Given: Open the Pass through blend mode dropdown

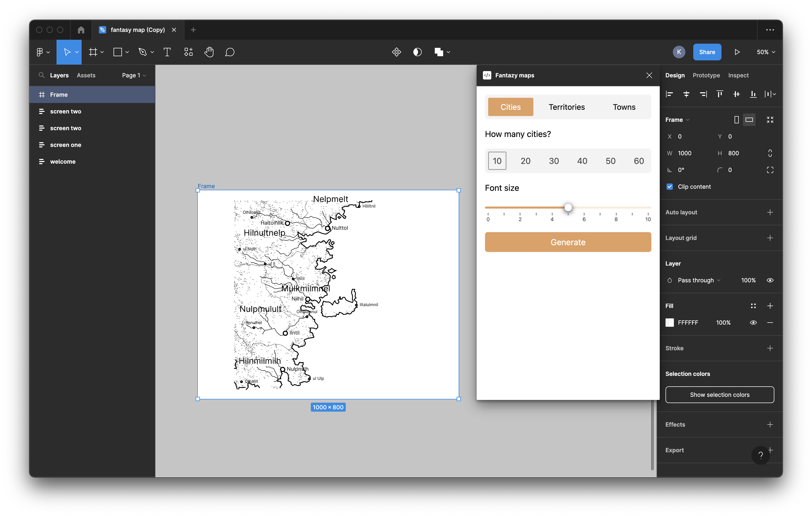Looking at the screenshot, I should tap(698, 280).
